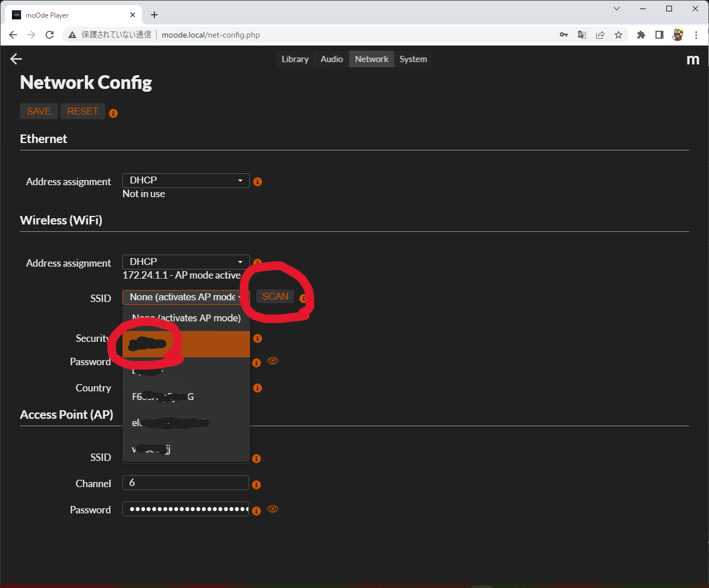709x588 pixels.
Task: Click the 'Channel' label
Action: (x=93, y=484)
